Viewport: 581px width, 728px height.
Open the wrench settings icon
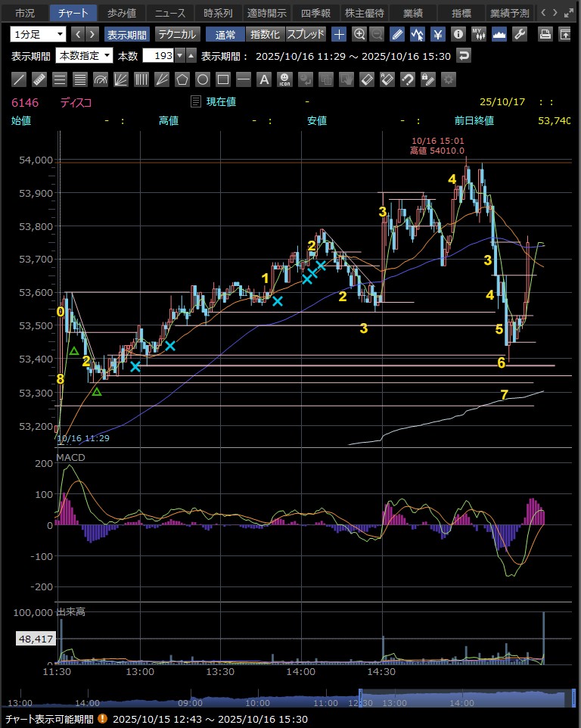coord(519,34)
